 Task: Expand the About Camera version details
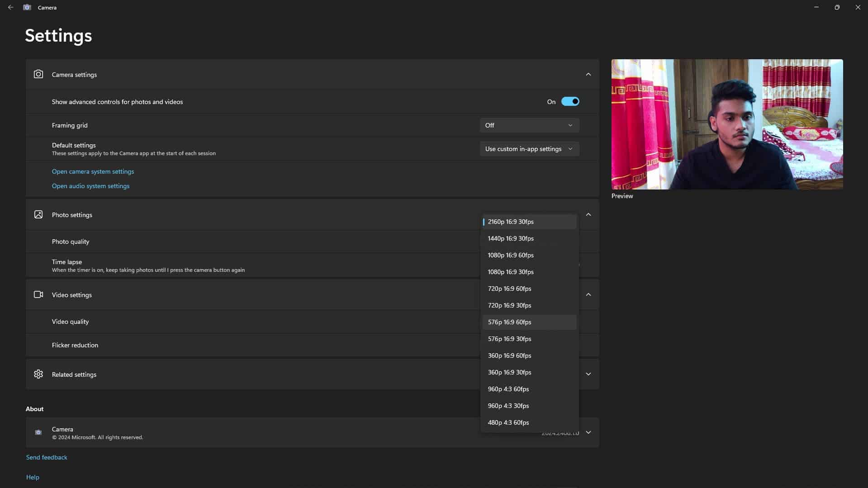pyautogui.click(x=588, y=432)
